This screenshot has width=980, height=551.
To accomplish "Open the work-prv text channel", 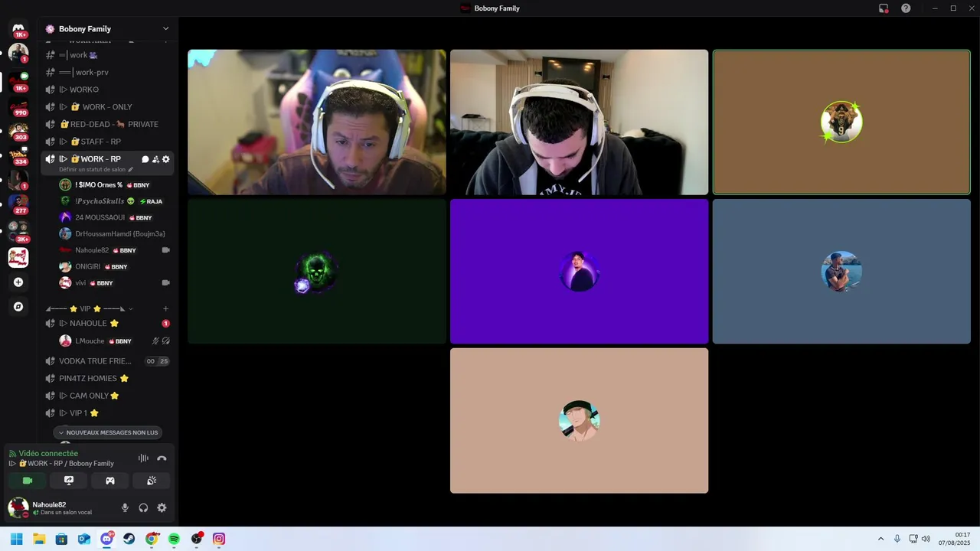I will click(108, 72).
